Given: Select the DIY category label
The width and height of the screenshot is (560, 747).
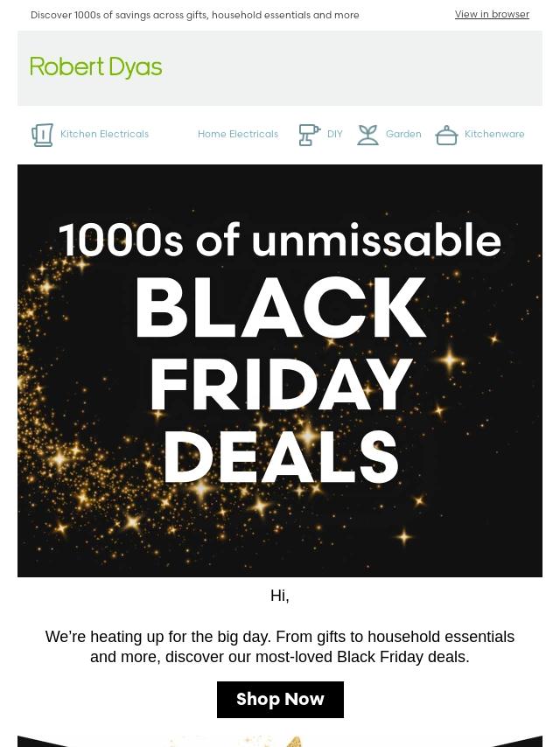Looking at the screenshot, I should point(335,135).
